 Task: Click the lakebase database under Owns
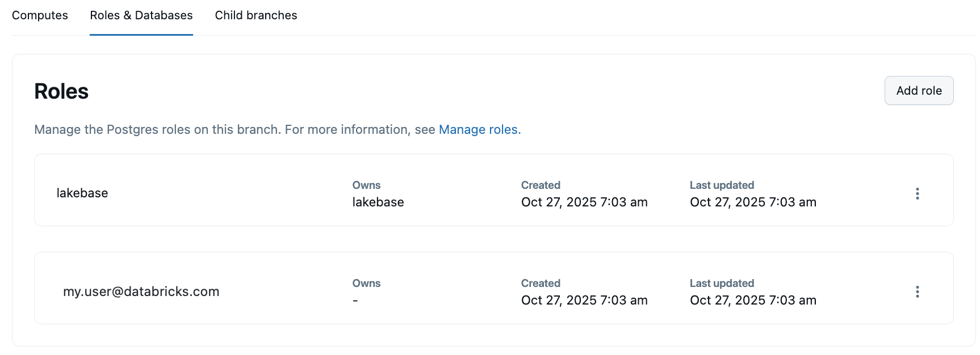point(378,202)
